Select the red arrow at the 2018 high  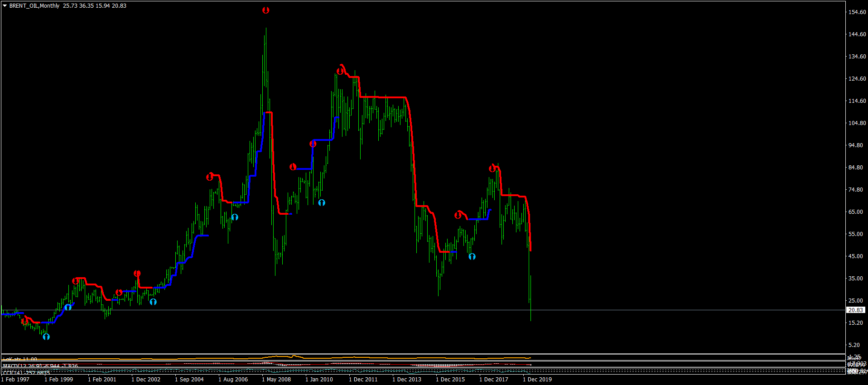tap(492, 168)
